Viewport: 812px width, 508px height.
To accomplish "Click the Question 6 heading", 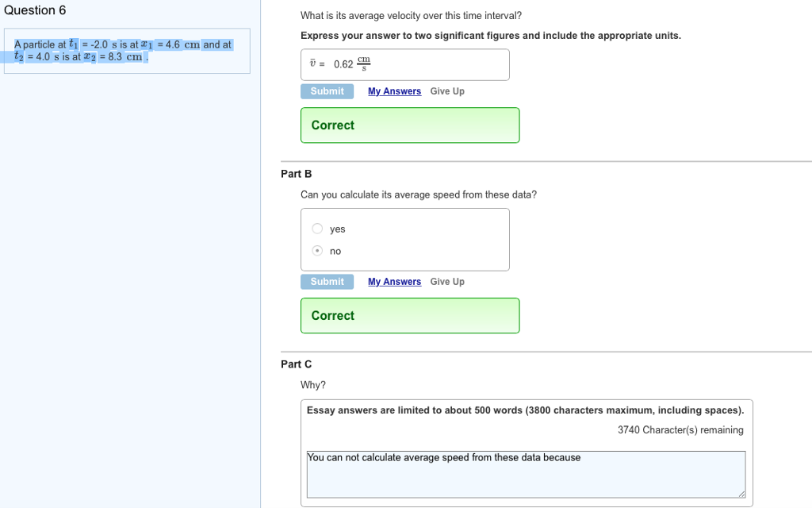I will (x=35, y=10).
